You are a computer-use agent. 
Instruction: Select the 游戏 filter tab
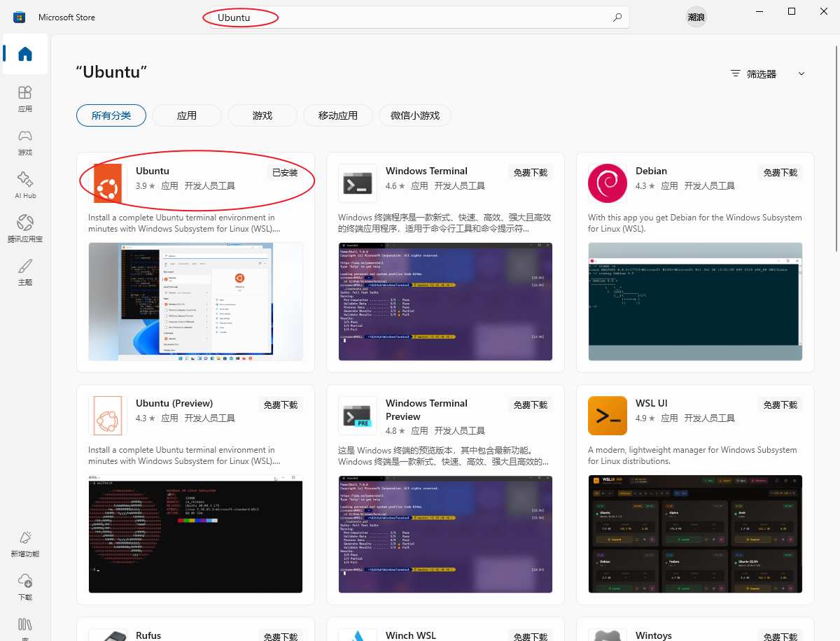[x=262, y=115]
